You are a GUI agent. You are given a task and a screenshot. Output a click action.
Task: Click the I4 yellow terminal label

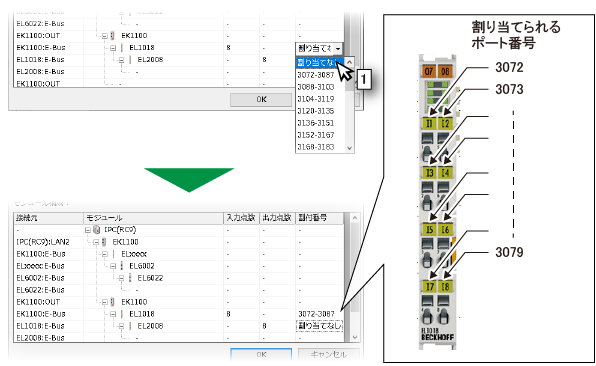tap(445, 173)
